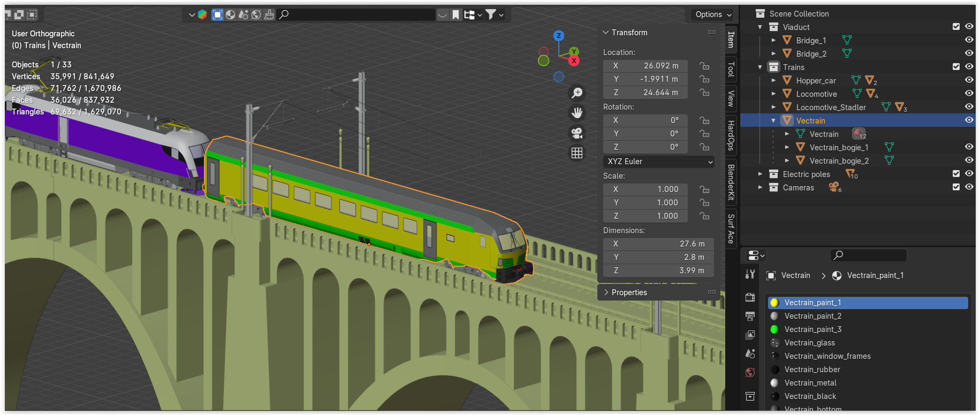Click the Location X value field

pos(645,66)
